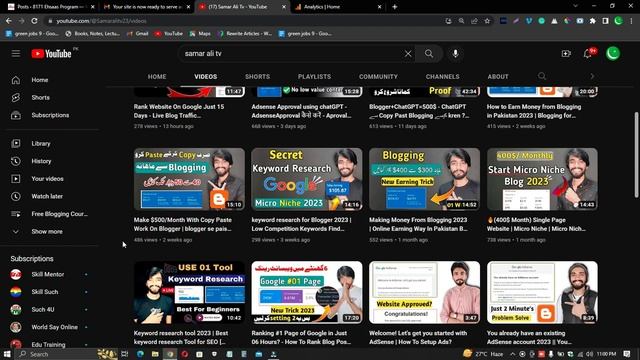Open 'Rank Website On Google Just 15 Days' title

[179, 111]
